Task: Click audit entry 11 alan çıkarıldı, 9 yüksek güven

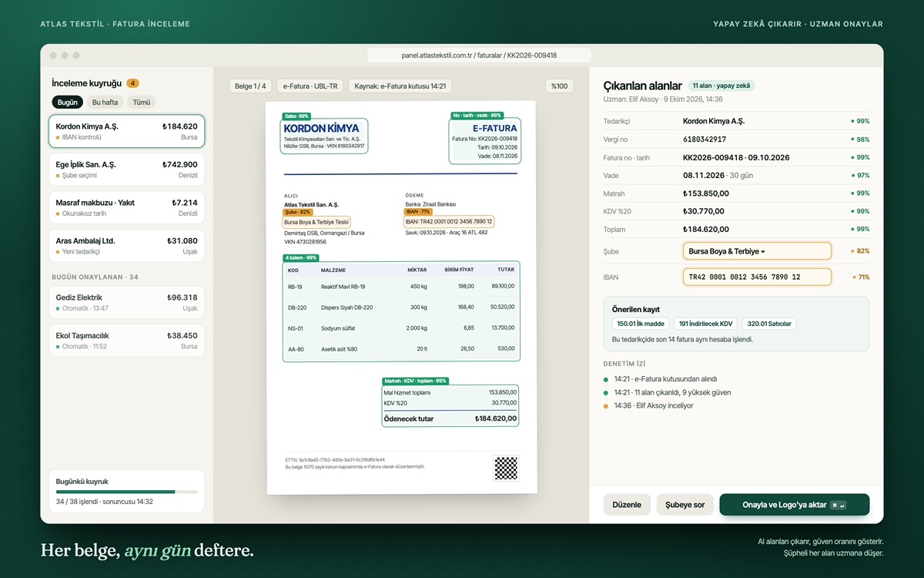Action: coord(683,392)
